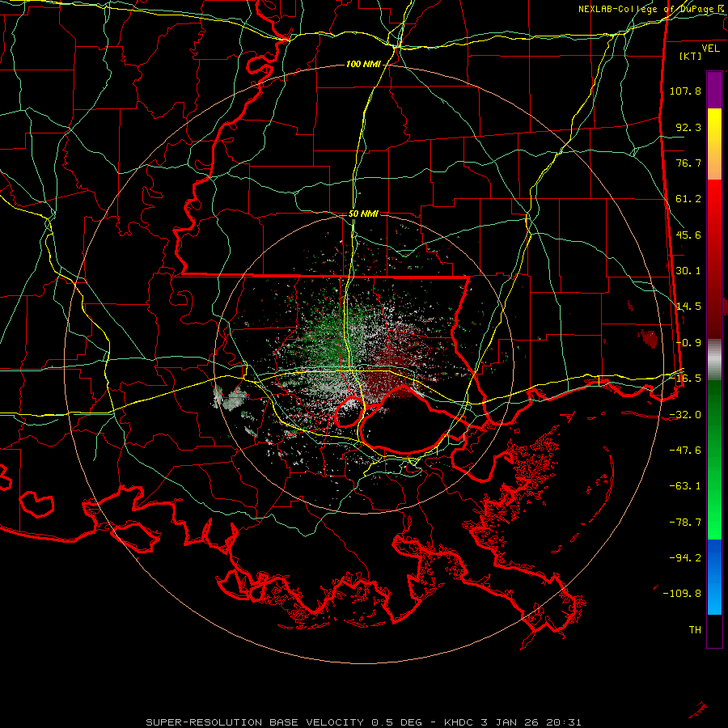Select the 14.5 velocity scale value
The image size is (728, 728).
(688, 307)
